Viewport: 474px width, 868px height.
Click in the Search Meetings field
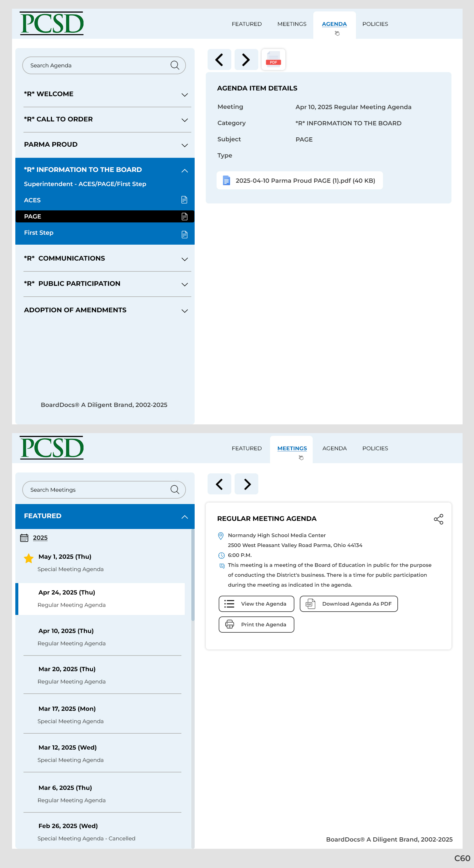[104, 490]
